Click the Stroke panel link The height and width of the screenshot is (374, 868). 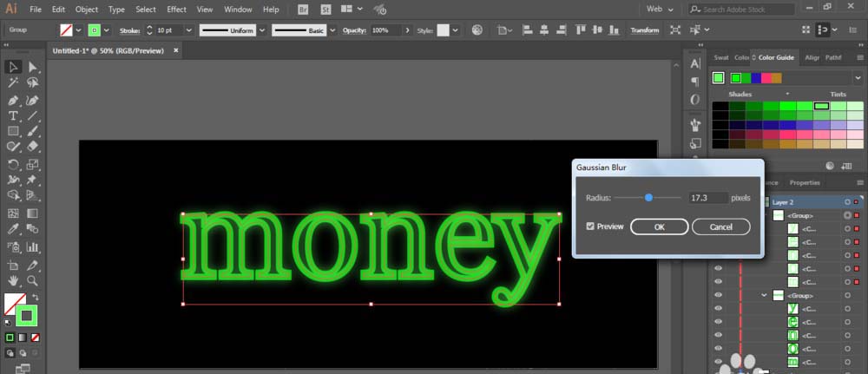point(129,30)
